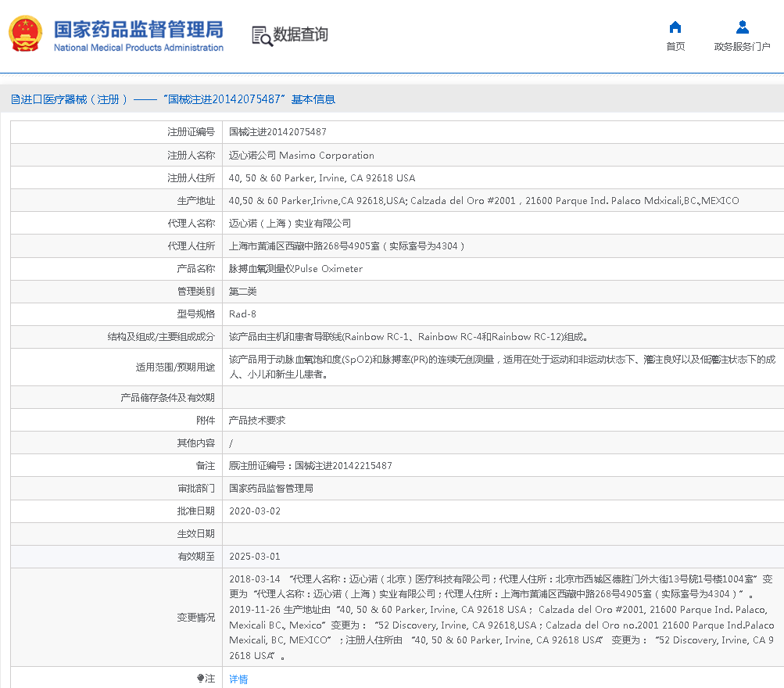
Task: Click the 产品技术要求 attachment text
Action: pos(257,420)
